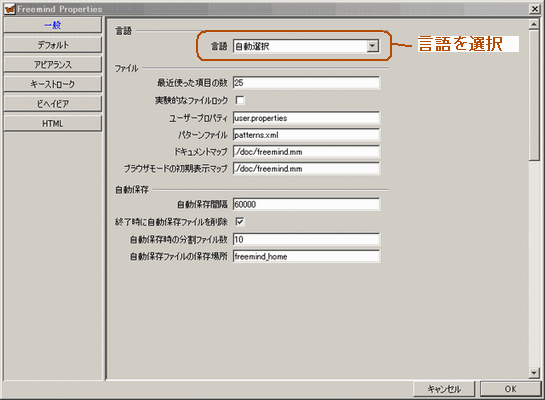Click the user.properties input field
545x400 pixels.
click(x=306, y=118)
